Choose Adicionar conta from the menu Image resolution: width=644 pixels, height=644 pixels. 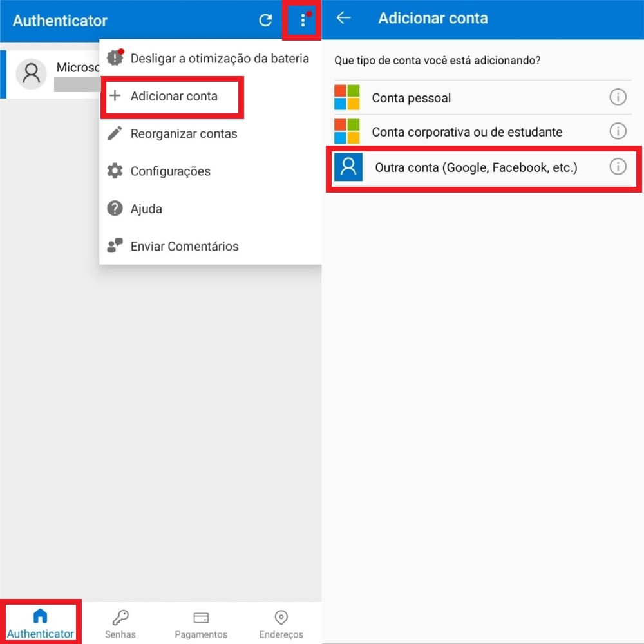point(171,96)
